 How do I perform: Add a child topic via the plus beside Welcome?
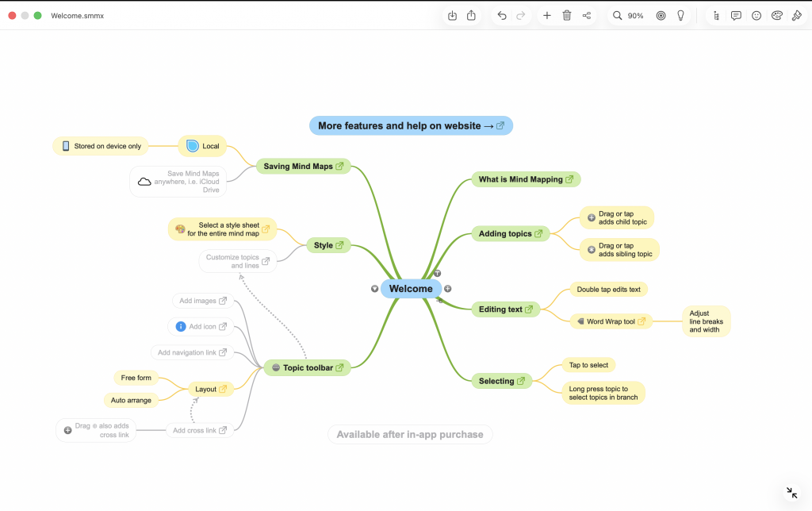click(448, 288)
